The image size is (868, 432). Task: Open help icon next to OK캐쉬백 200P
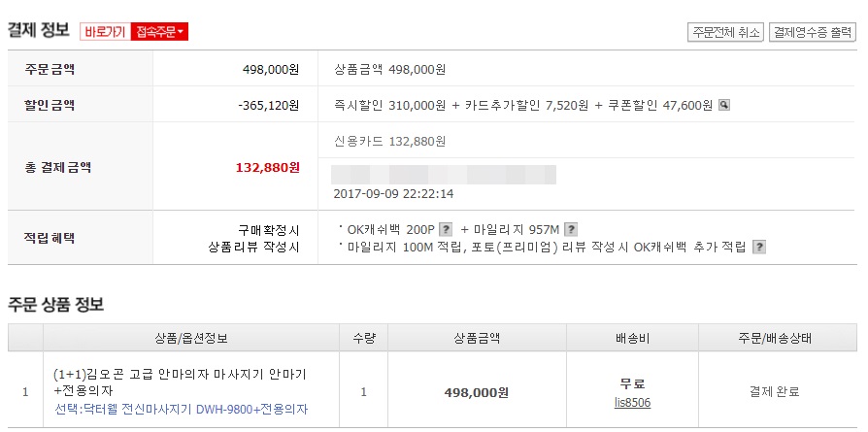pyautogui.click(x=446, y=229)
